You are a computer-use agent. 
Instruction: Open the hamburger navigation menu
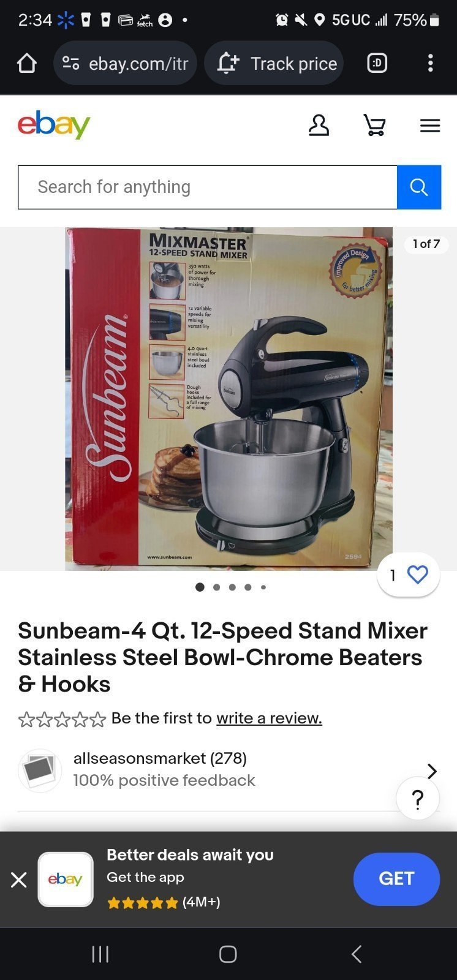coord(430,126)
